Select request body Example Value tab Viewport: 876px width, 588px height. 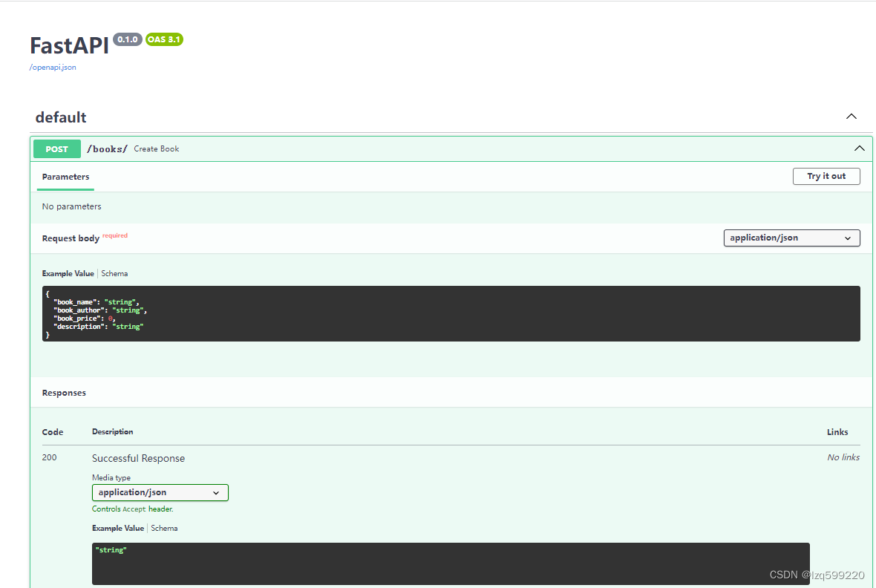click(68, 273)
